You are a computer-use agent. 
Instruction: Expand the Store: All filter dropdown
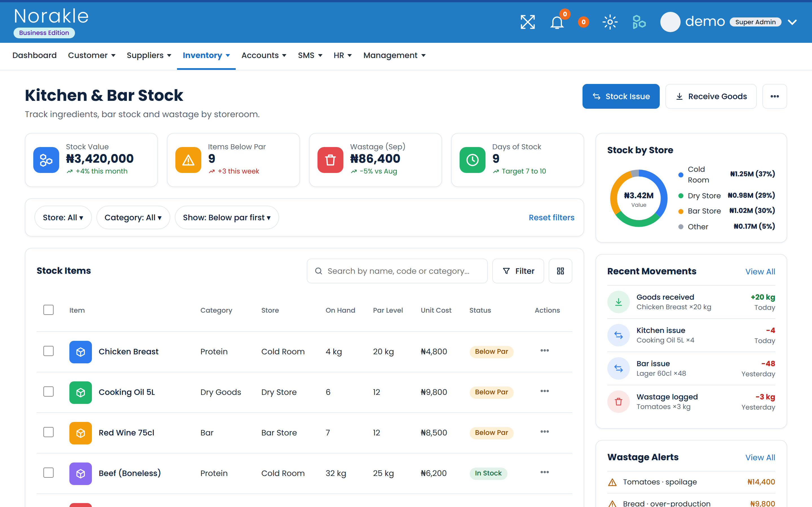pyautogui.click(x=63, y=218)
